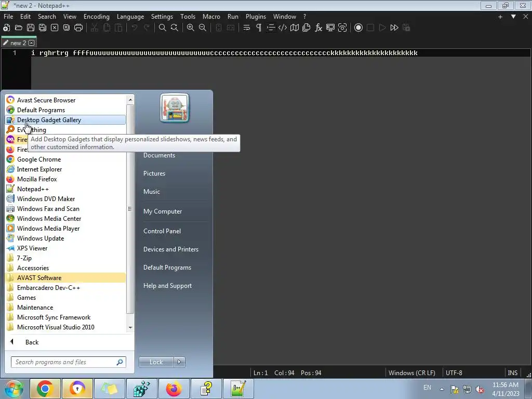Open the Language menu
532x399 pixels.
[130, 16]
